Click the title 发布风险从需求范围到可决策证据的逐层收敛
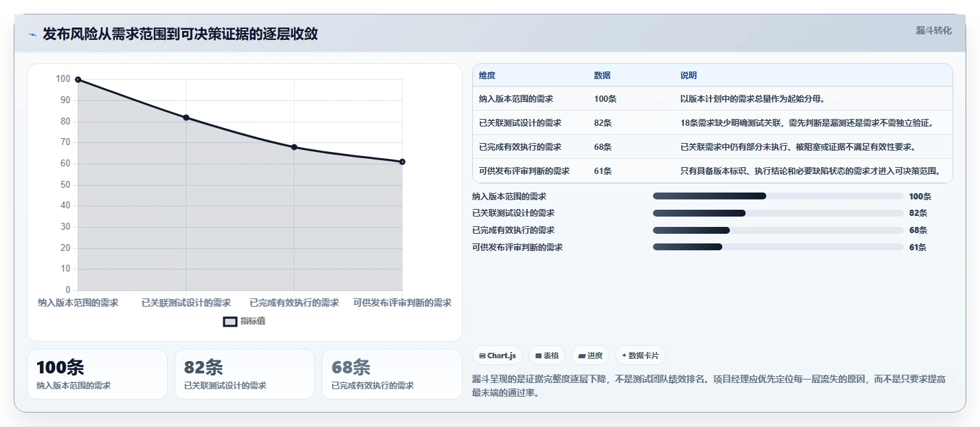The image size is (980, 427). click(x=180, y=34)
